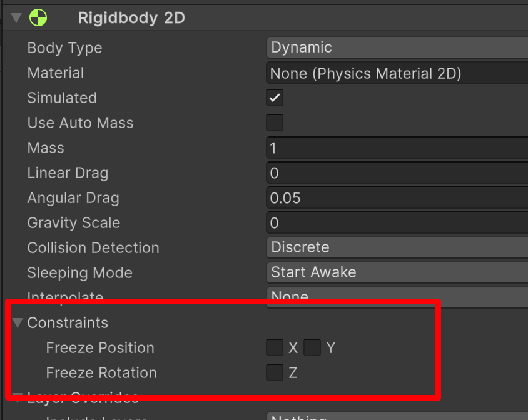The image size is (528, 420).
Task: Uncheck the Simulated checkbox
Action: pos(275,97)
